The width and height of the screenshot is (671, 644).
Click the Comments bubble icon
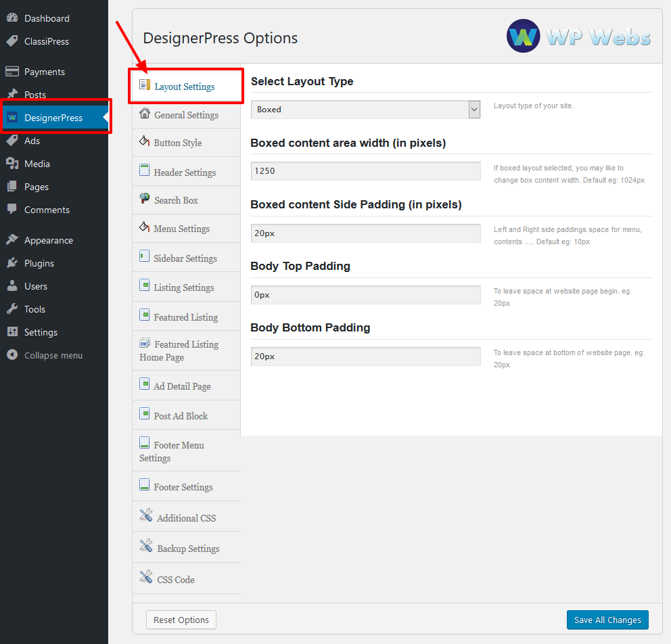(x=12, y=209)
